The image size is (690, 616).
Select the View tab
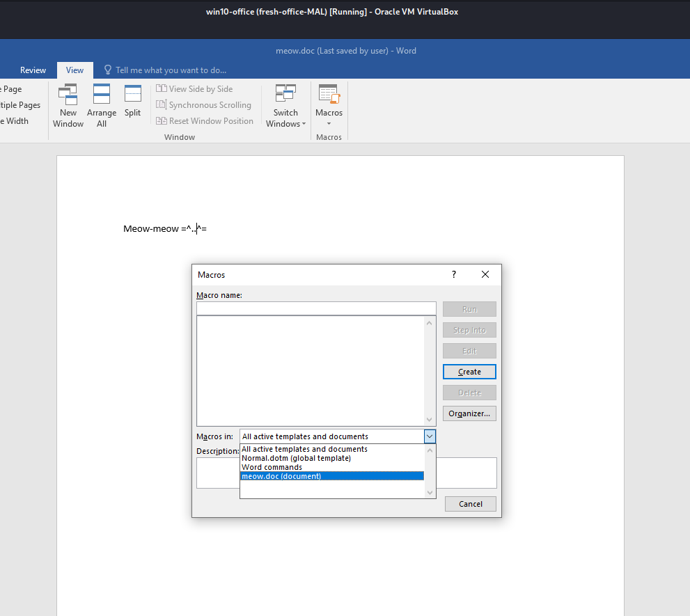pos(75,70)
